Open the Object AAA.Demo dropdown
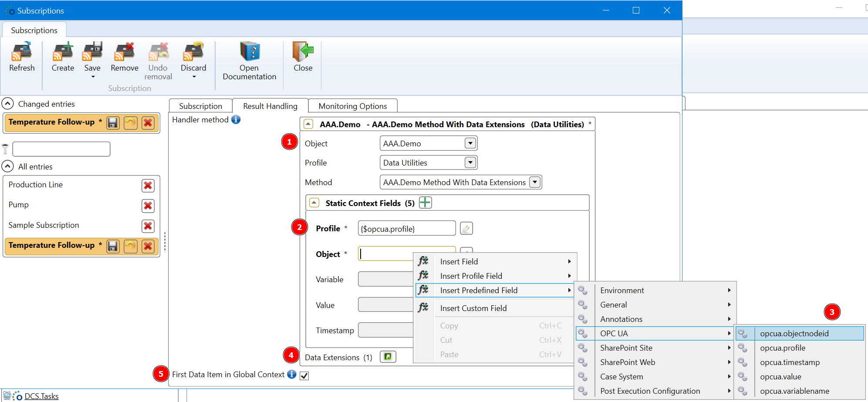 click(470, 143)
